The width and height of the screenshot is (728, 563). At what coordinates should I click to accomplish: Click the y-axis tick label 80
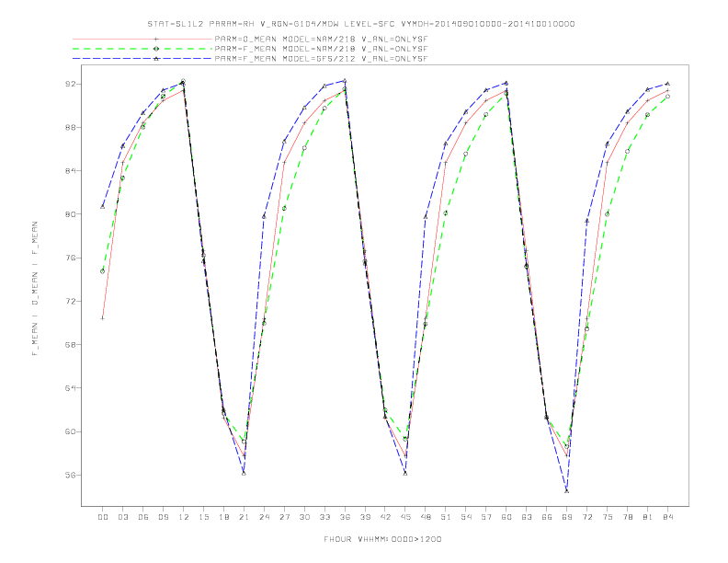[x=70, y=214]
